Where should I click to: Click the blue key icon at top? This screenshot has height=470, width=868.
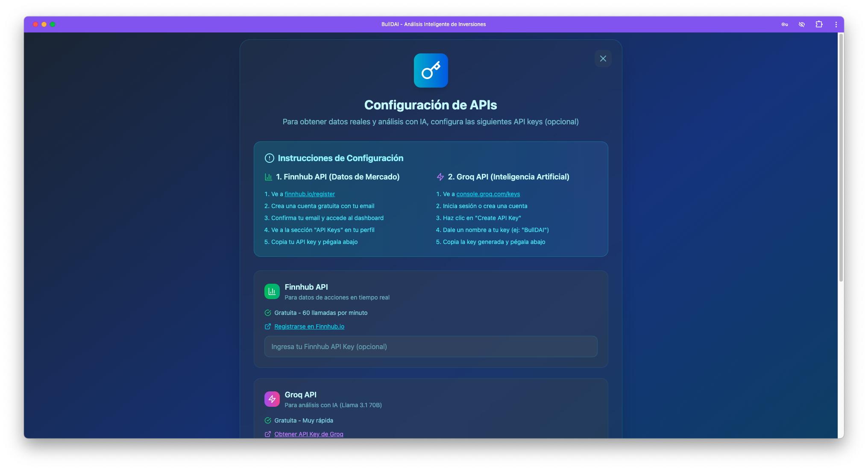click(x=431, y=70)
